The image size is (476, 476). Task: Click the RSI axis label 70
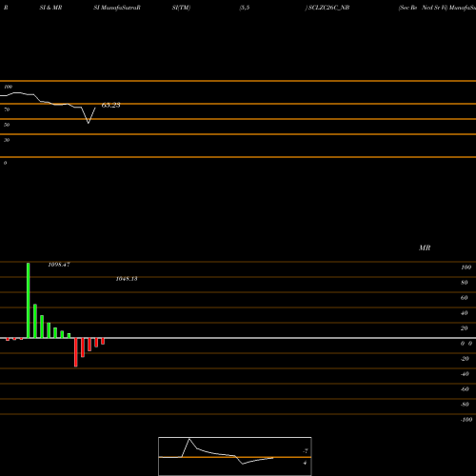pyautogui.click(x=7, y=109)
